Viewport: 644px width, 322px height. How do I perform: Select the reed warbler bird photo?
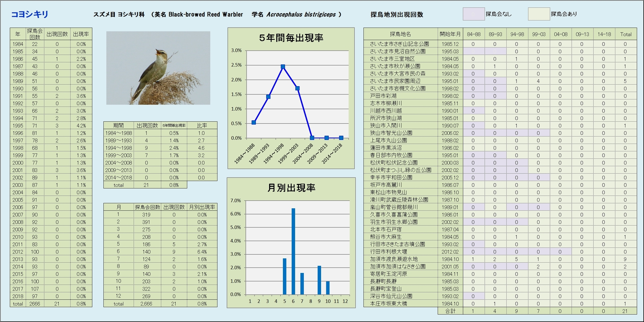(x=158, y=68)
